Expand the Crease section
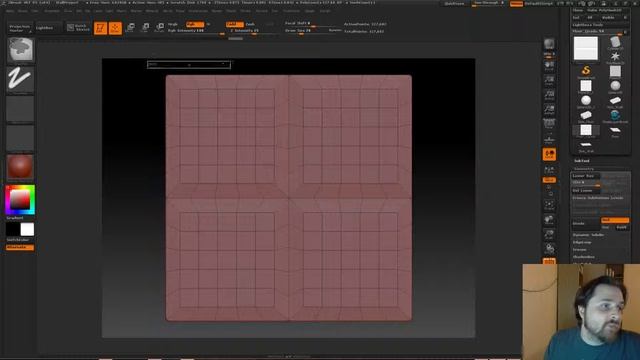Image resolution: width=640 pixels, height=360 pixels. (580, 250)
